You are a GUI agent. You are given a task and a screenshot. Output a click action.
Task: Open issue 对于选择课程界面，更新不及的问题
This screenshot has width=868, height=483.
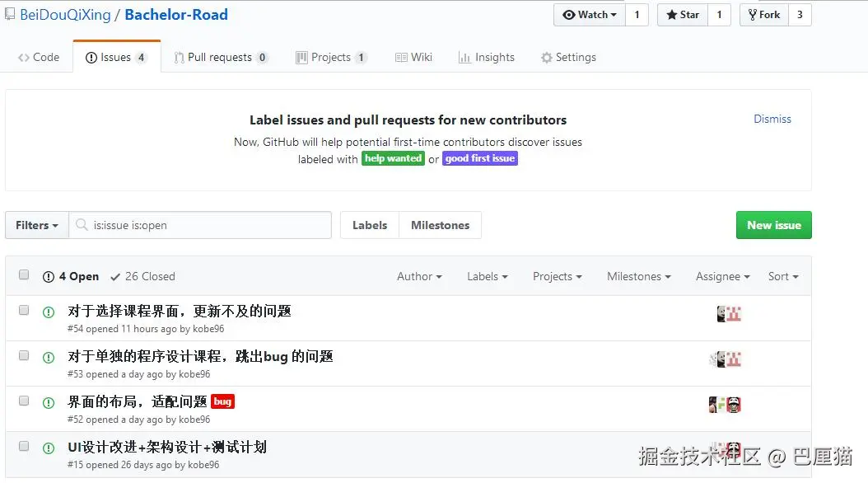[x=180, y=312]
